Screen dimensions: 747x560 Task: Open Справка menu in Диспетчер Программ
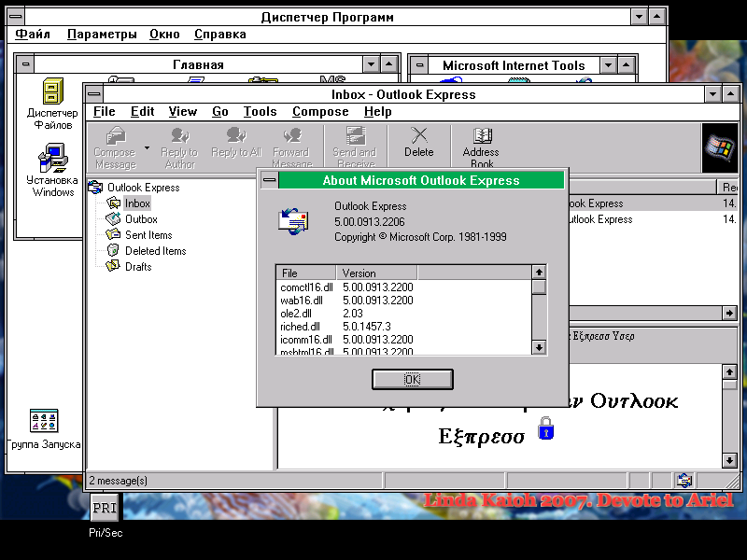tap(220, 35)
